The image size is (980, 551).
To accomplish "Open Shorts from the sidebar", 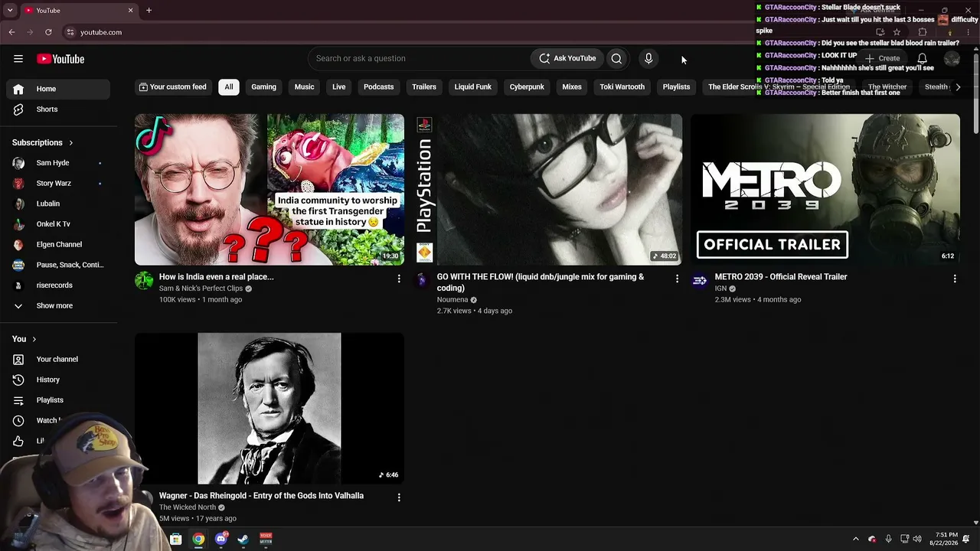I will 58,109.
